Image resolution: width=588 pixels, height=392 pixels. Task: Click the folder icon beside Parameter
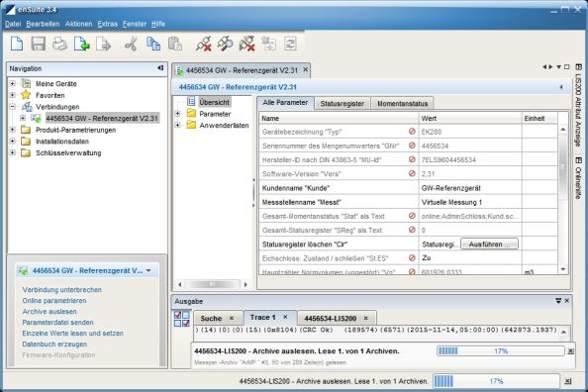point(191,113)
